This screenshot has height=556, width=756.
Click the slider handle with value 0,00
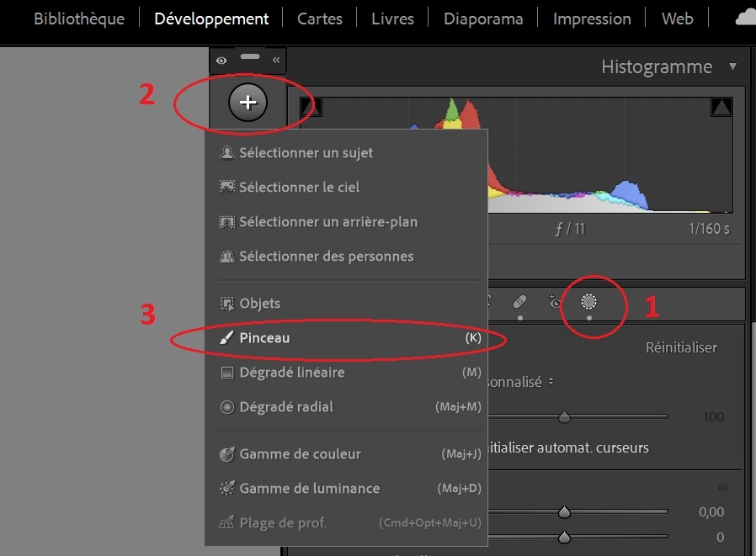click(x=564, y=511)
